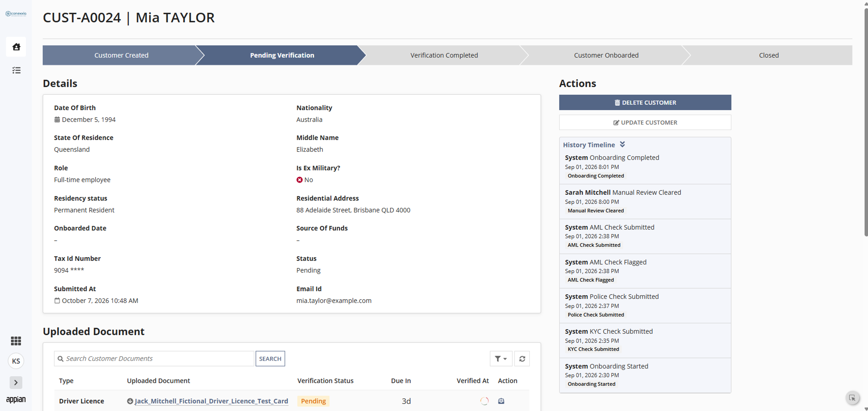The width and height of the screenshot is (868, 411).
Task: Click the Update Customer button
Action: pyautogui.click(x=645, y=122)
